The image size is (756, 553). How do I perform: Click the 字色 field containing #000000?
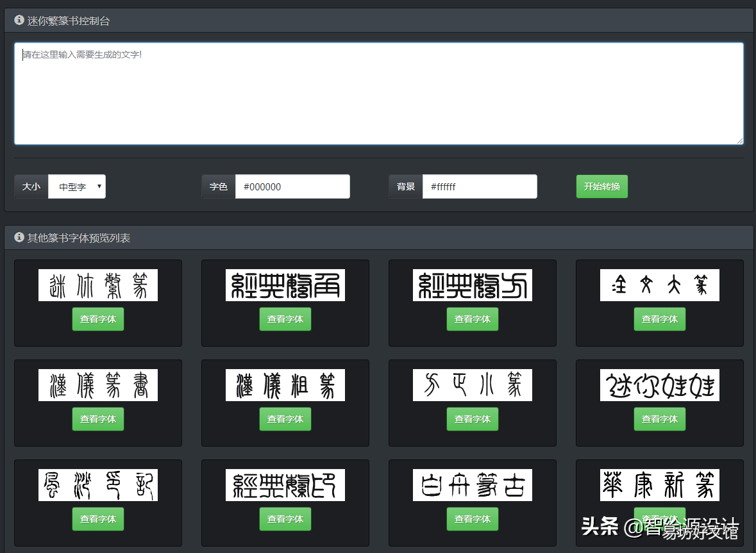click(292, 186)
